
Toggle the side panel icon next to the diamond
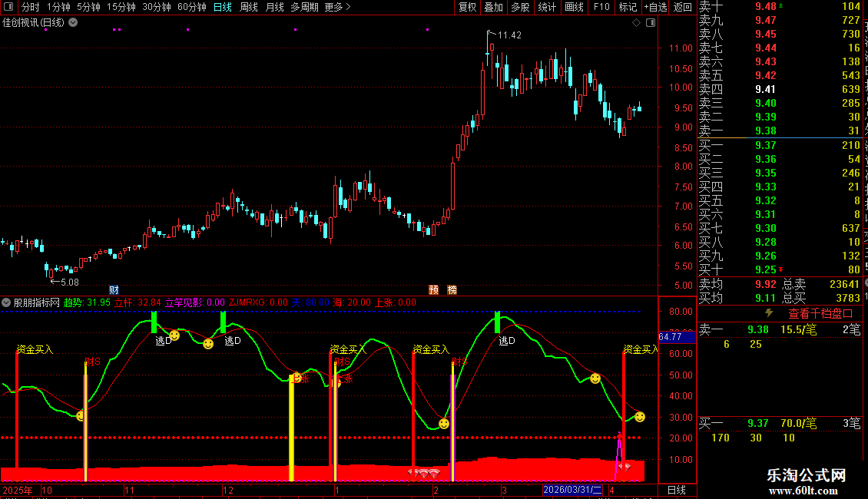pyautogui.click(x=651, y=23)
